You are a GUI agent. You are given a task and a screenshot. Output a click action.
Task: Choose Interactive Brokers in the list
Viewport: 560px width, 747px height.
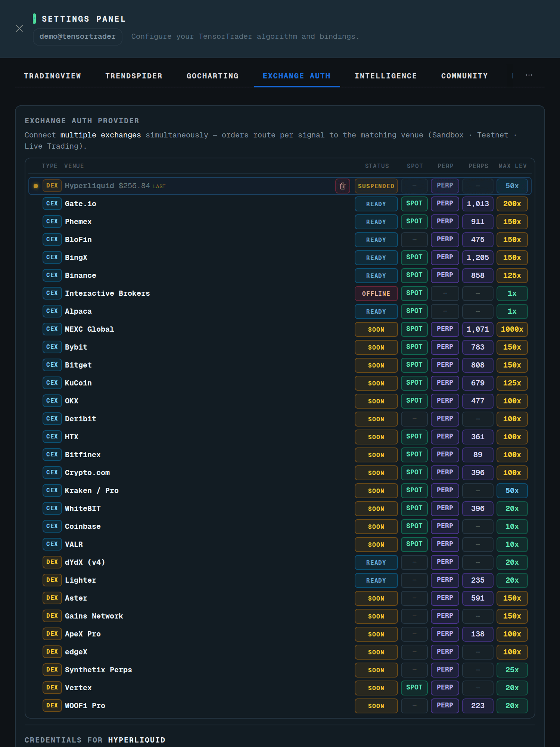(x=280, y=294)
